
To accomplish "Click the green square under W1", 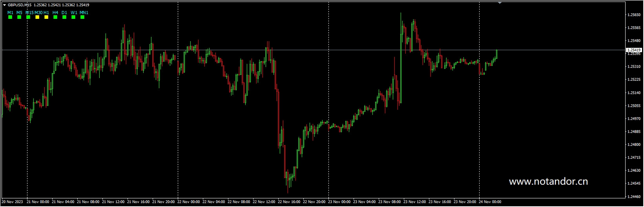I will pos(73,17).
